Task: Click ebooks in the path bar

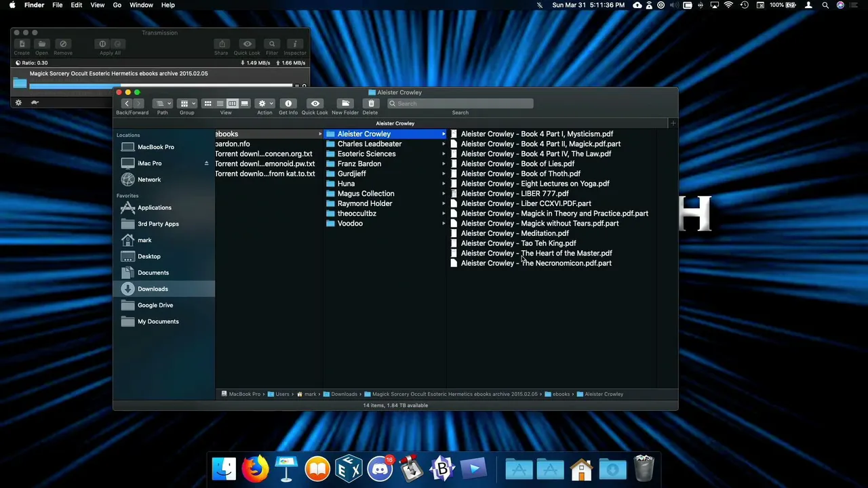Action: (x=557, y=394)
